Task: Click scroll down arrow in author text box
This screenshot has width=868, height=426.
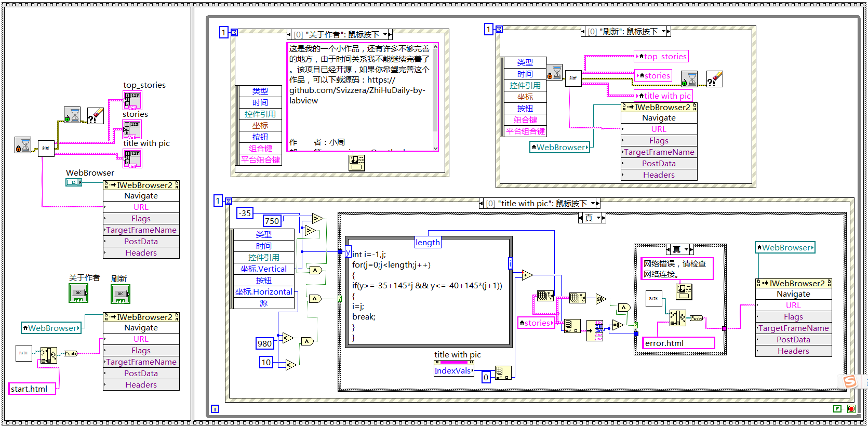Action: coord(435,148)
